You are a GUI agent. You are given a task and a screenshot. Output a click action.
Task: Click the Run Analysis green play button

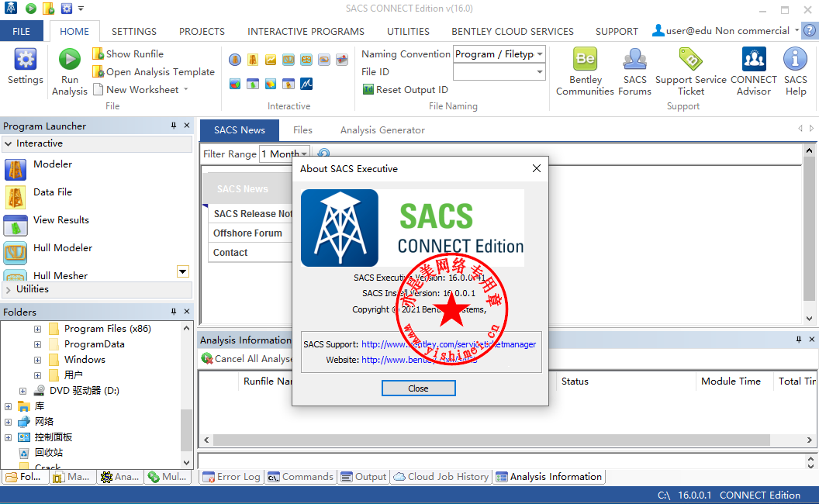pos(70,71)
